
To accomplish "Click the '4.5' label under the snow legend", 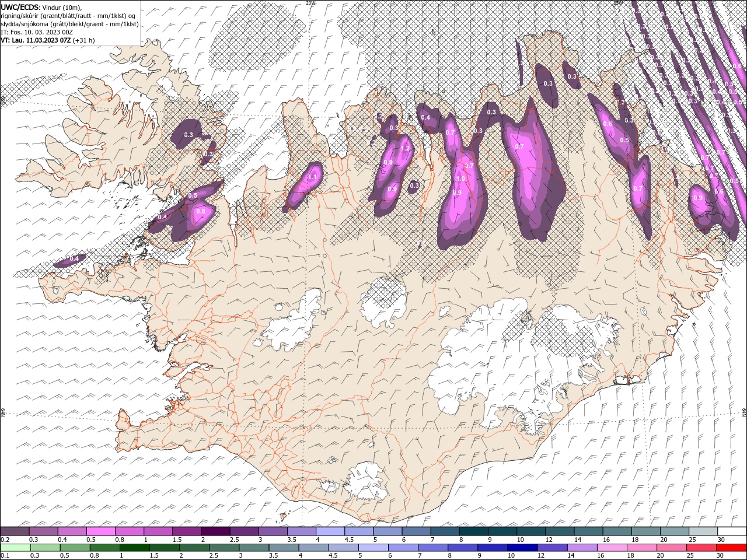I will pos(349,540).
